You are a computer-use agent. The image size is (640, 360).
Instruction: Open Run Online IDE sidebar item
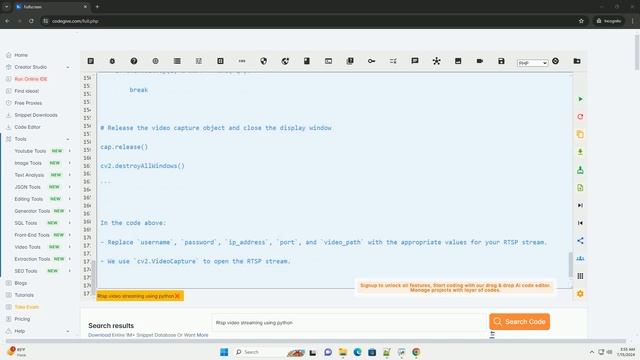(x=31, y=79)
